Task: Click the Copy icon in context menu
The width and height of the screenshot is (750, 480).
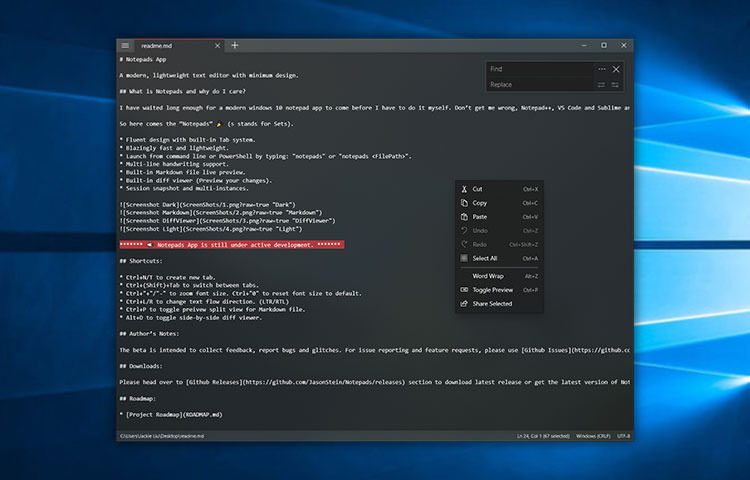Action: pyautogui.click(x=463, y=203)
